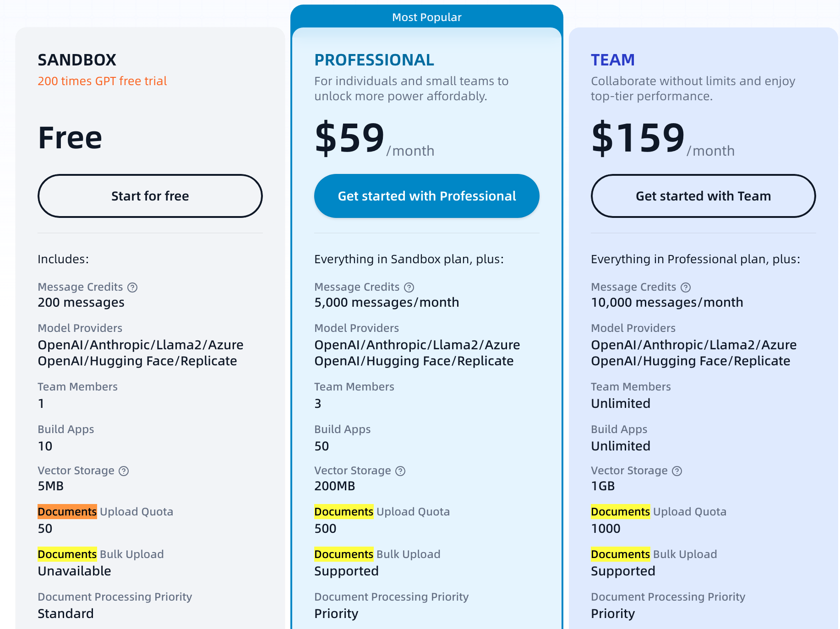Click 200 times GPT free trial text
This screenshot has width=840, height=629.
(x=102, y=81)
